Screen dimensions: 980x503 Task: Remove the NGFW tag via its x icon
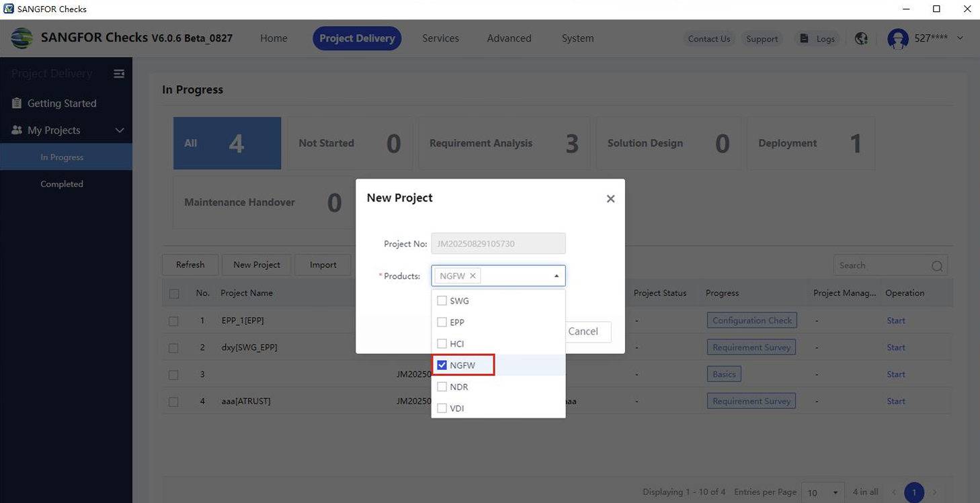(473, 275)
